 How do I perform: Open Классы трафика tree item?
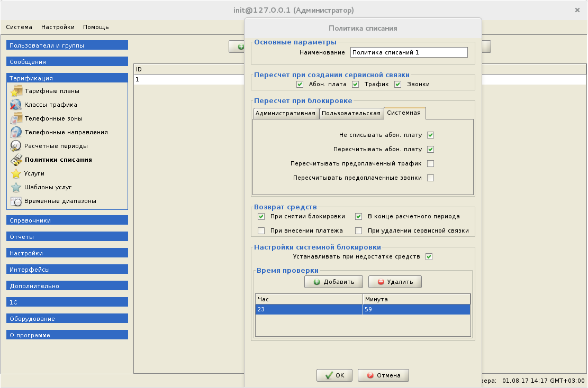click(51, 105)
